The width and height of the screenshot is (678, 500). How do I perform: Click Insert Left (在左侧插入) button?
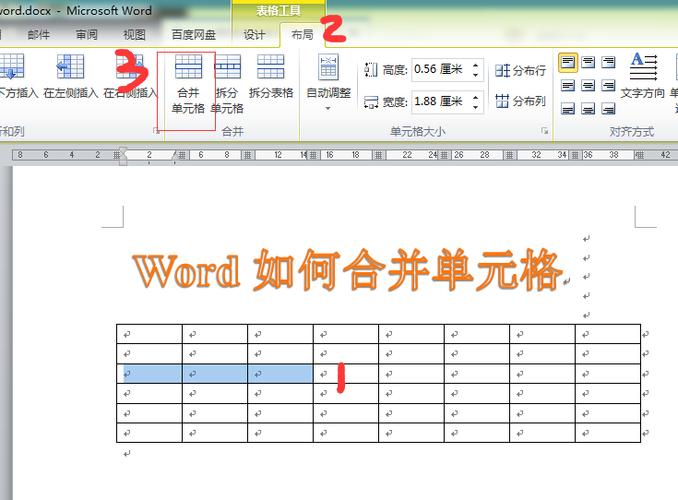[x=70, y=77]
